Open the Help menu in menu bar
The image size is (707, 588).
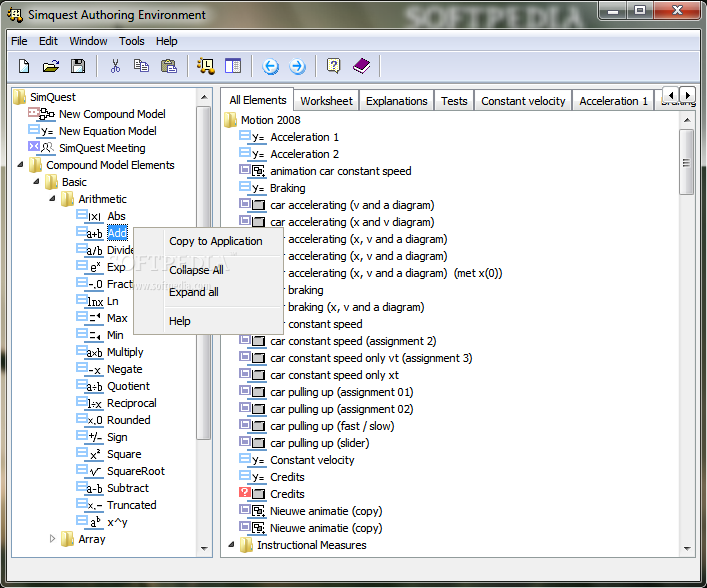click(x=167, y=41)
